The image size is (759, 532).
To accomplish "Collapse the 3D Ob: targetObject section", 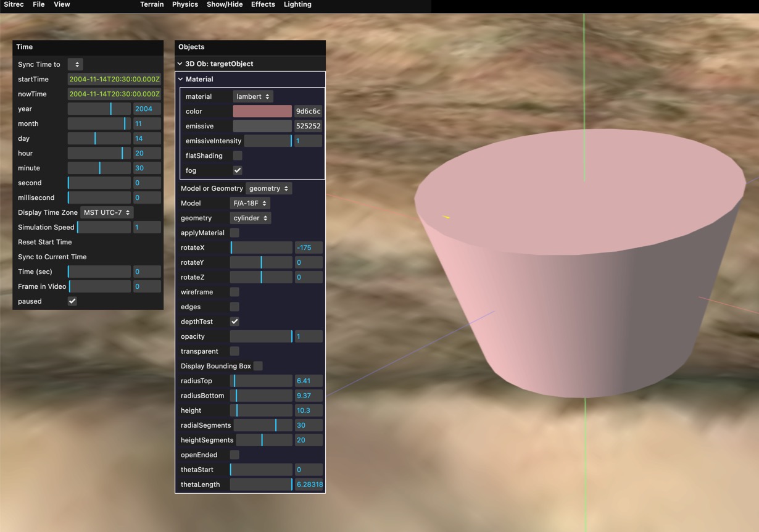I will pos(179,64).
